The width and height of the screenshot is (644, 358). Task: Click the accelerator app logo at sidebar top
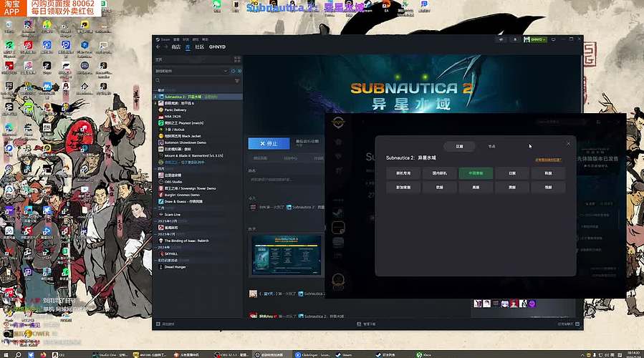(338, 122)
